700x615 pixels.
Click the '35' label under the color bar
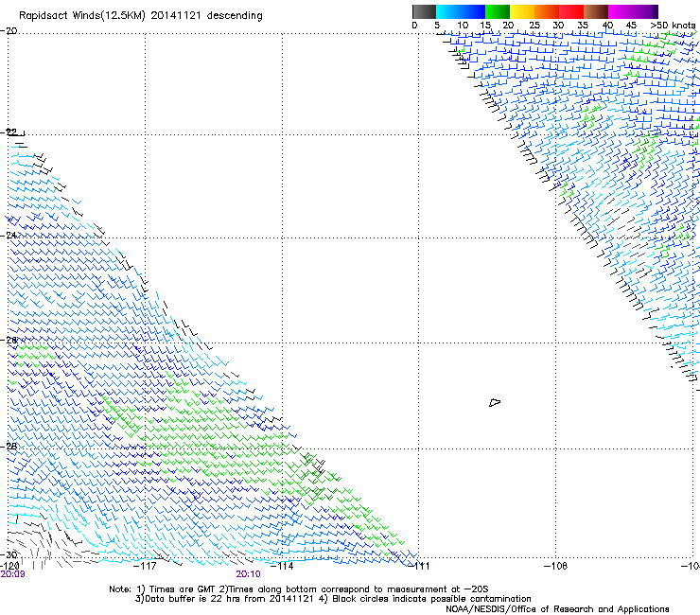point(583,26)
